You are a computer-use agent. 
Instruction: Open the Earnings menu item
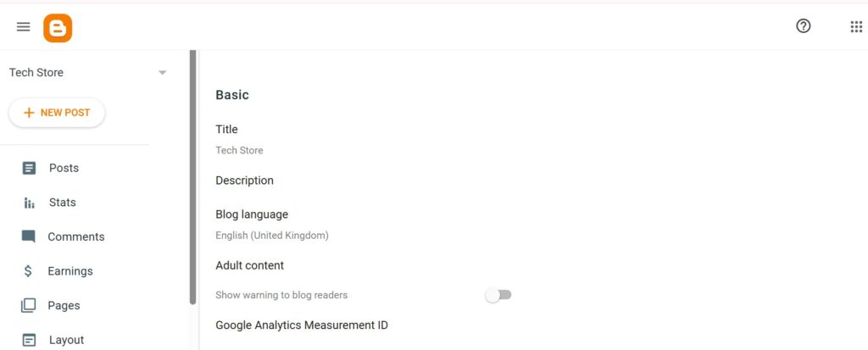click(70, 271)
